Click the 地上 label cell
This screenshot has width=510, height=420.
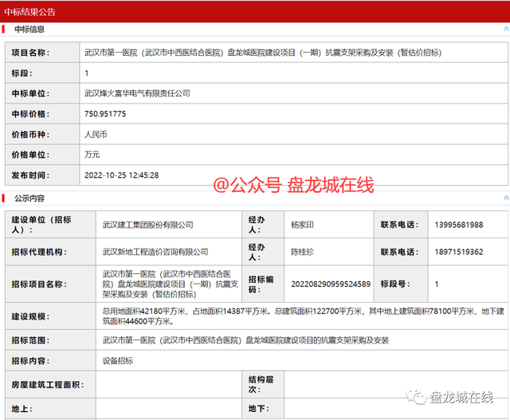(50, 408)
